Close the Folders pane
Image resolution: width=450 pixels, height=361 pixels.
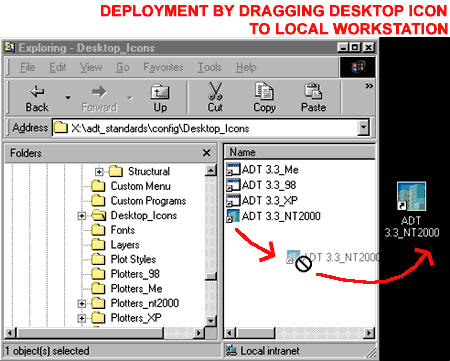[207, 153]
